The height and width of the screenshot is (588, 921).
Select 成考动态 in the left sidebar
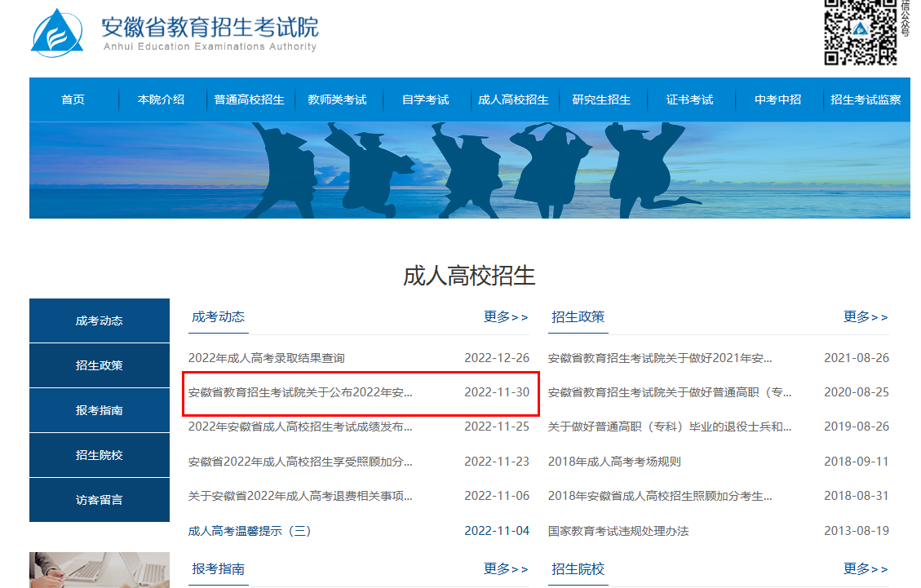click(99, 320)
